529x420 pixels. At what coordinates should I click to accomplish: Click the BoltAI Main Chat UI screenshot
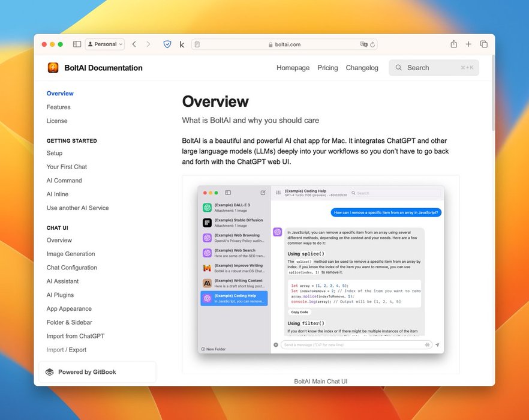[320, 269]
